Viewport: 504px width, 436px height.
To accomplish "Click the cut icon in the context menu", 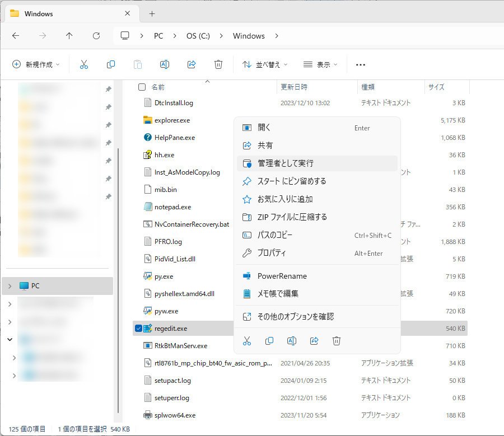I will pyautogui.click(x=247, y=341).
